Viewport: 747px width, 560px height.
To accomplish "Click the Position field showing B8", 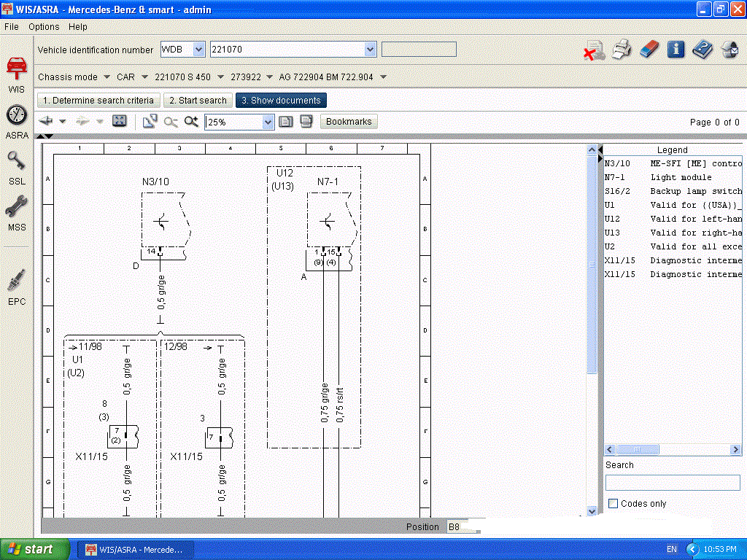I will 462,526.
